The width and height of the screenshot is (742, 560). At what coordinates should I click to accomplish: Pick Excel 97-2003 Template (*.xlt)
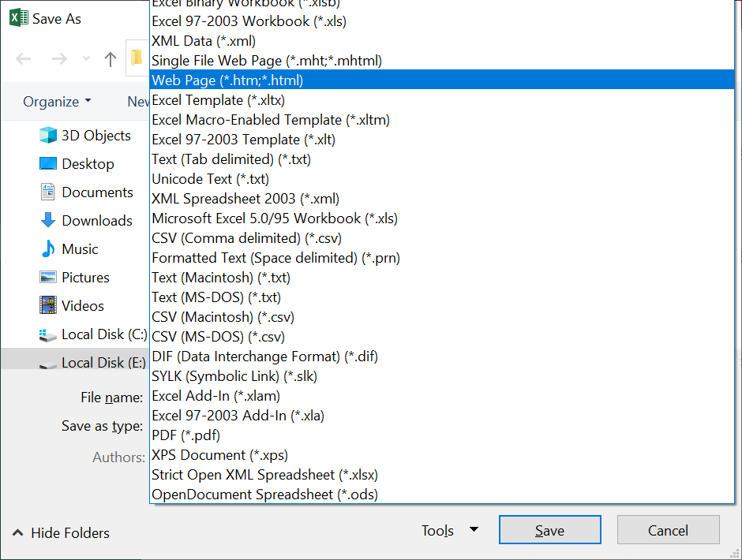click(442, 140)
